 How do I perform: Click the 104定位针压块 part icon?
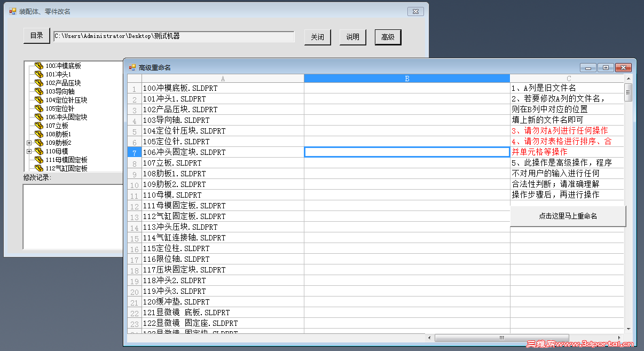coord(39,100)
